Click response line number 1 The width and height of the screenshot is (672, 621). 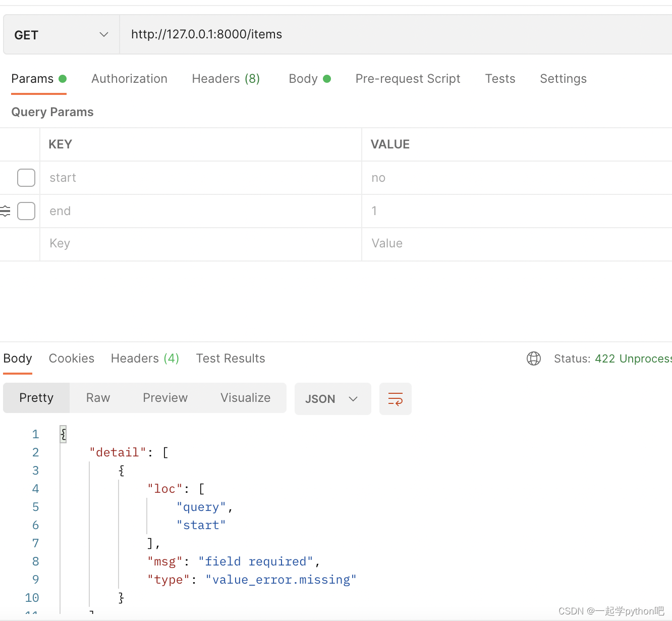coord(35,434)
